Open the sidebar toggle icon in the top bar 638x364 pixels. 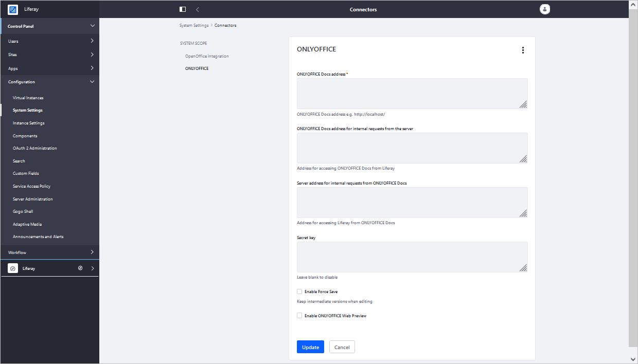pos(183,9)
